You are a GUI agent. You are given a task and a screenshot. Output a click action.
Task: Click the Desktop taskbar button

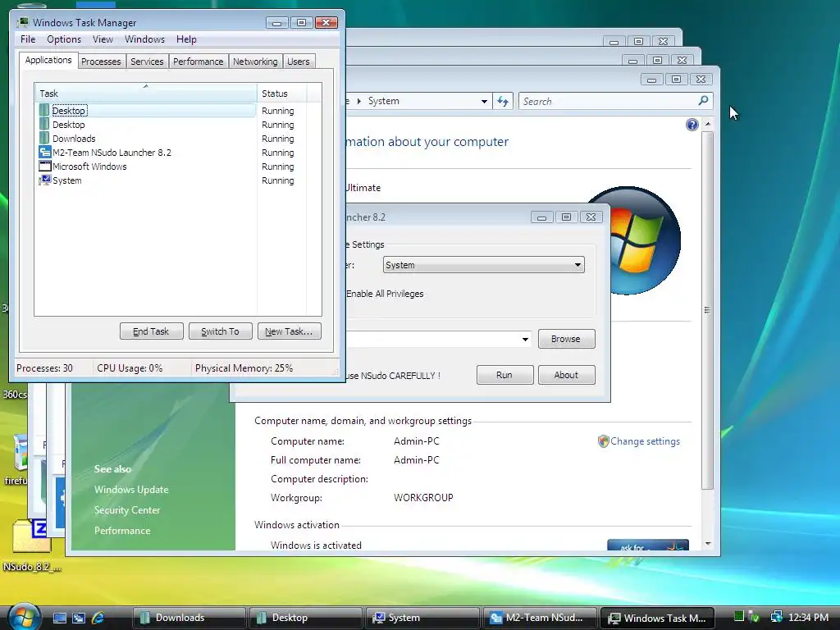(x=305, y=618)
